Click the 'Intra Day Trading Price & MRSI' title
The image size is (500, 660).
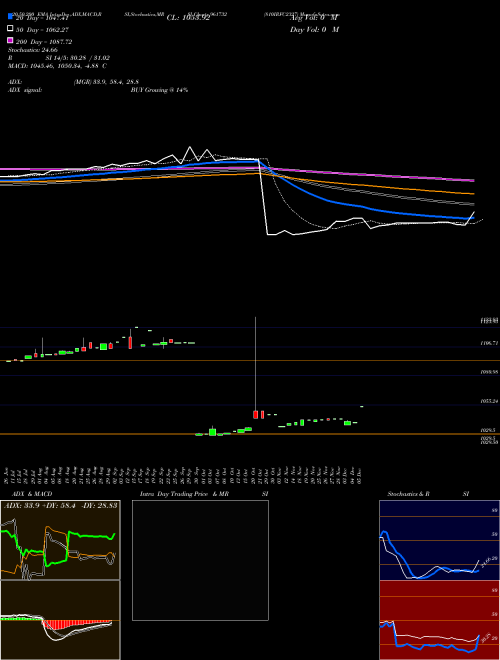click(204, 494)
